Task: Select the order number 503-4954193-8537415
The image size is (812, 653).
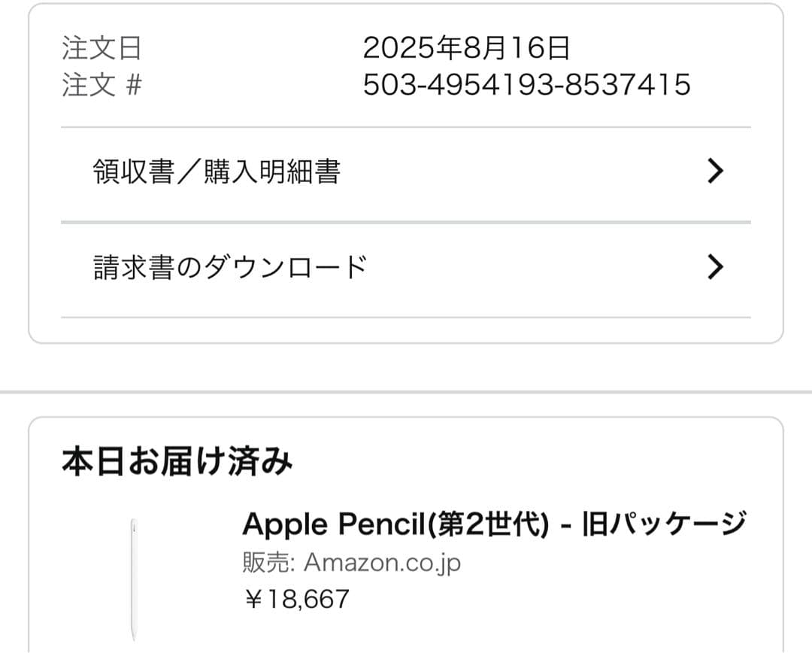Action: (526, 86)
